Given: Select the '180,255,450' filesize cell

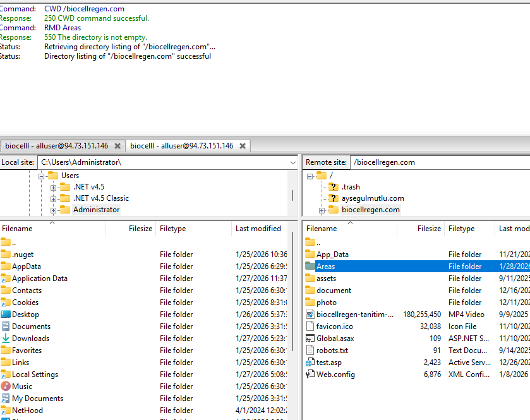Looking at the screenshot, I should point(422,315).
